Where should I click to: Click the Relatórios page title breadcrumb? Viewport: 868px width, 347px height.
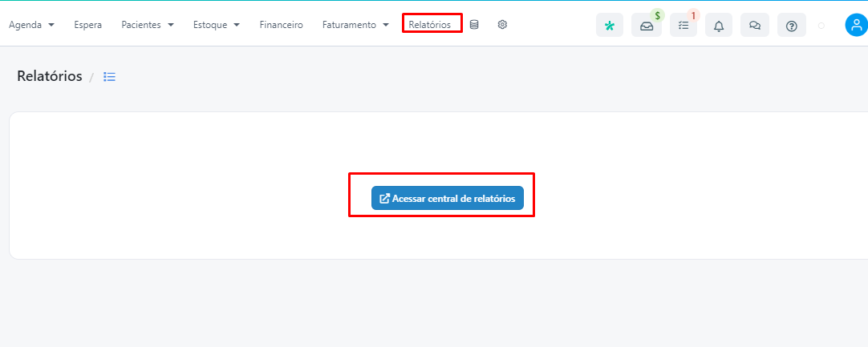(x=50, y=76)
